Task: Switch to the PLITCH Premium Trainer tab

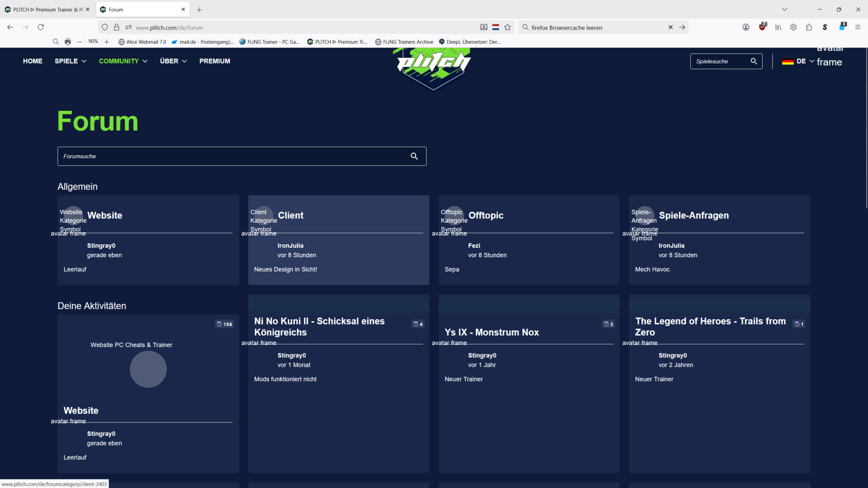Action: click(45, 9)
